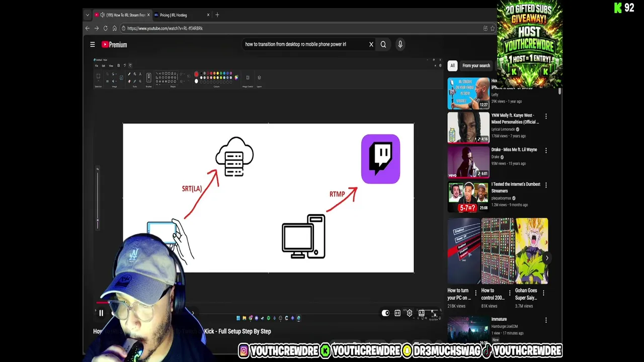Image resolution: width=644 pixels, height=362 pixels.
Task: Open the Drake channel link
Action: 496,157
